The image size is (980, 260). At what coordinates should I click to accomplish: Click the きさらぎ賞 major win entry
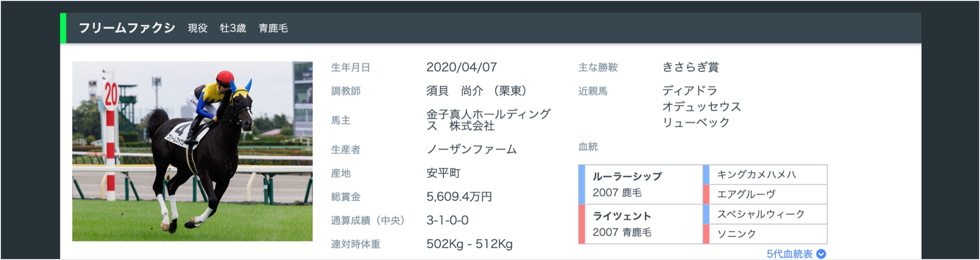coord(690,67)
